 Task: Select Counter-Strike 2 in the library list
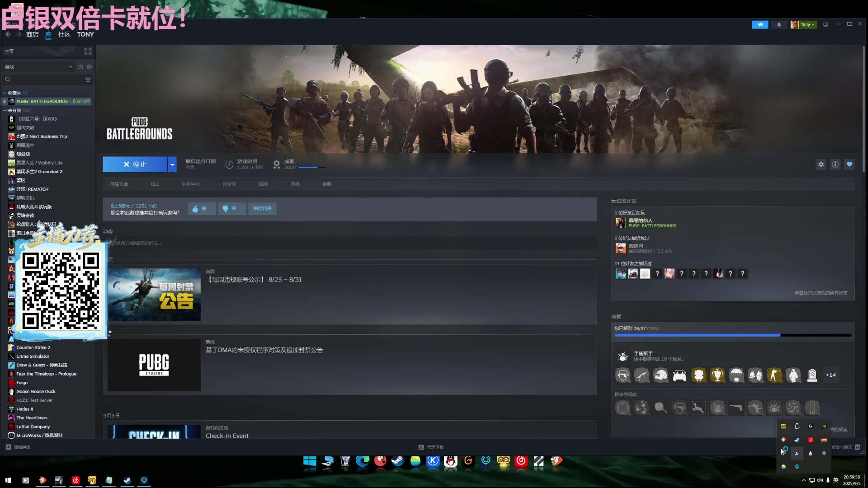[33, 347]
